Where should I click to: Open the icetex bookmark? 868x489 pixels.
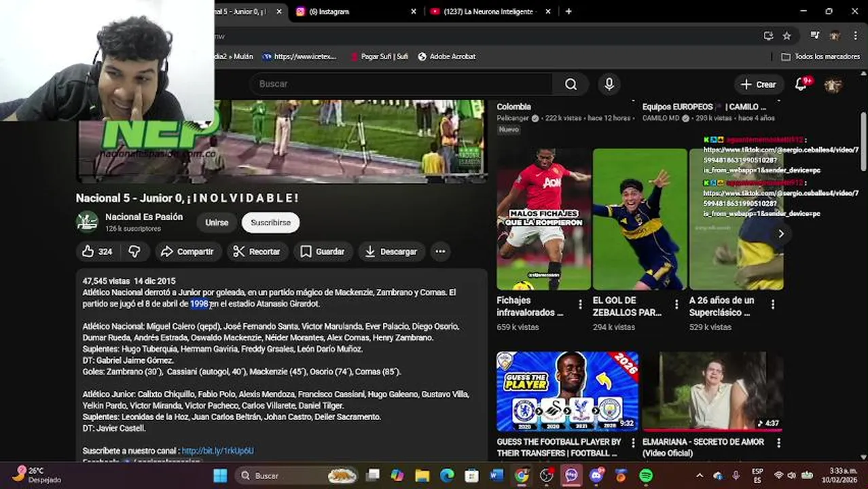(300, 57)
